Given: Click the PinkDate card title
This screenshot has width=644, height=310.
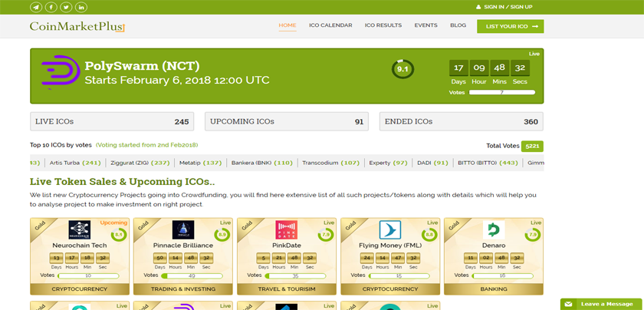Looking at the screenshot, I should [287, 246].
